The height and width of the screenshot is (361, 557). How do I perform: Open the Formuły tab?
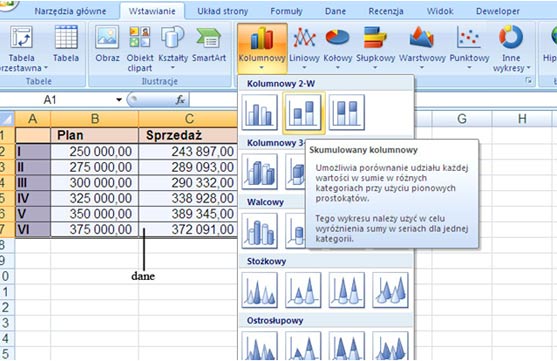pyautogui.click(x=286, y=11)
